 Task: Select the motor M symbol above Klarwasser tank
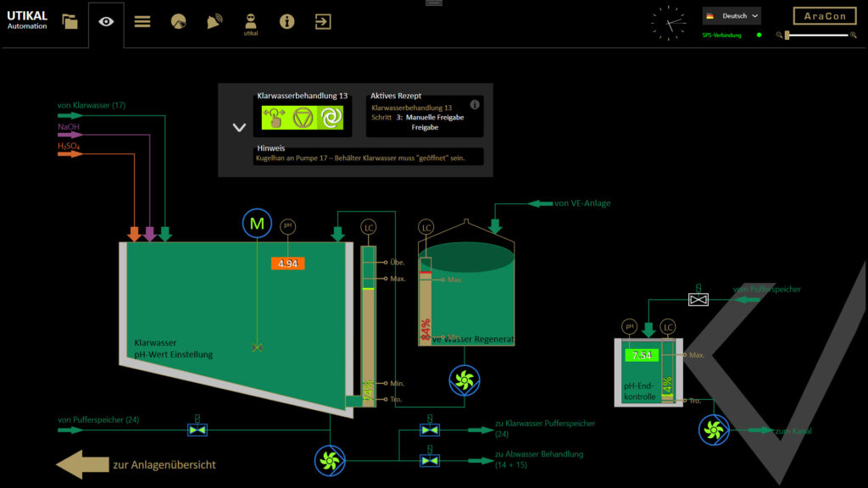(x=257, y=224)
